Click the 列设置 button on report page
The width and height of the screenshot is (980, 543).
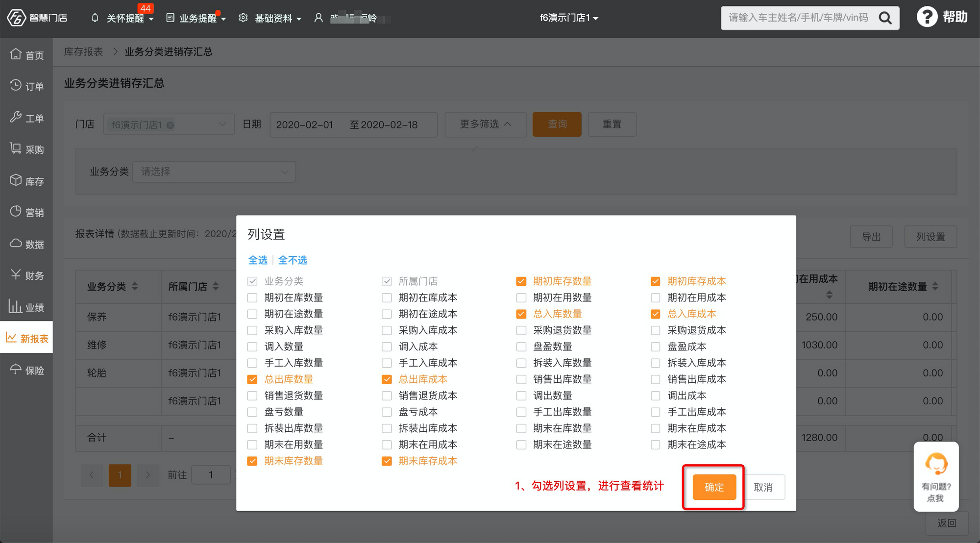click(931, 237)
